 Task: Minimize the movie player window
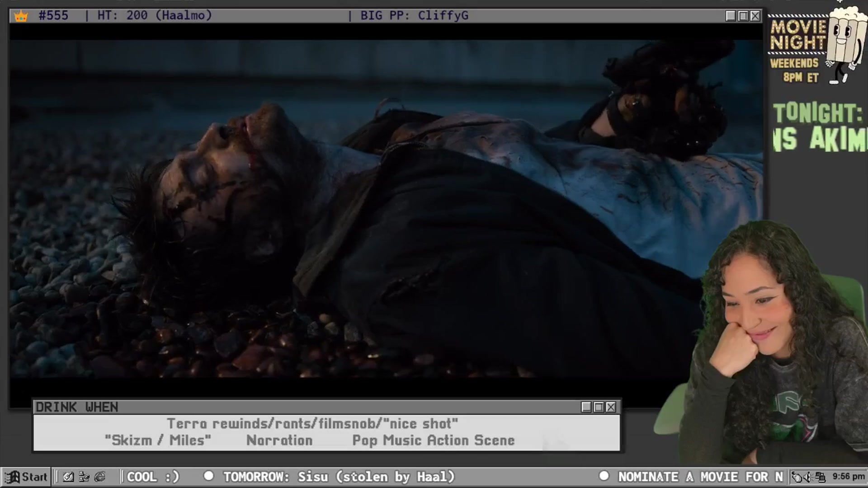click(x=731, y=16)
